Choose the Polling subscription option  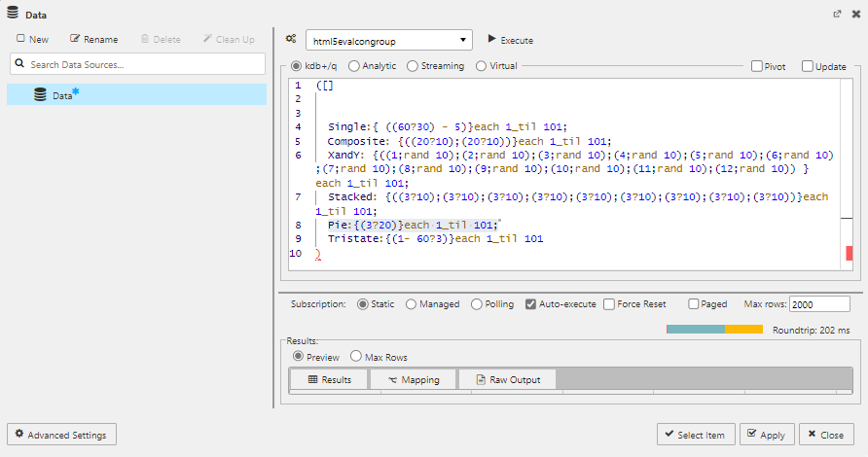click(x=477, y=304)
